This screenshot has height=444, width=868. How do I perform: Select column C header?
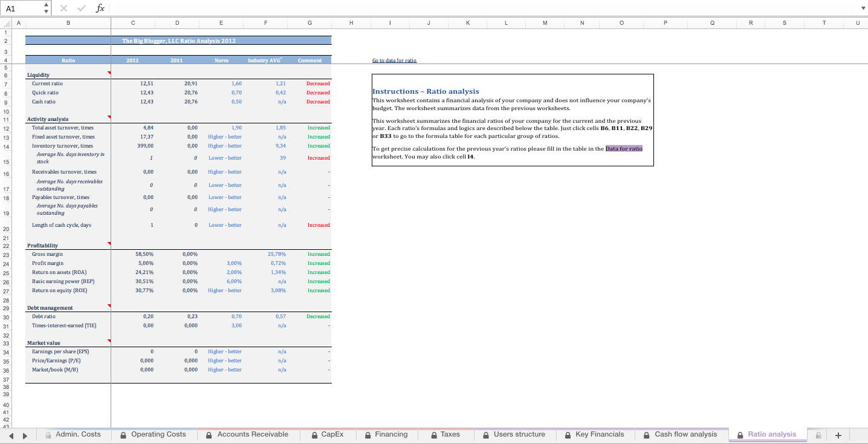(x=132, y=23)
